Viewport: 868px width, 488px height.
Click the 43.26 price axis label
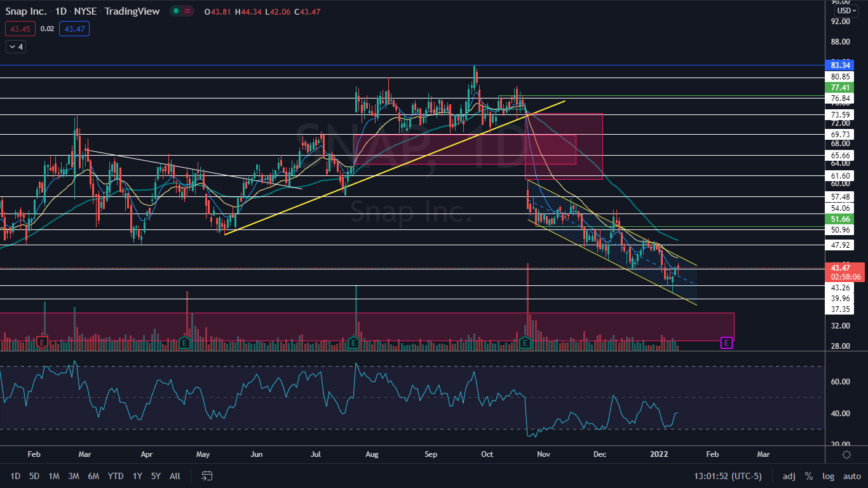click(x=840, y=288)
